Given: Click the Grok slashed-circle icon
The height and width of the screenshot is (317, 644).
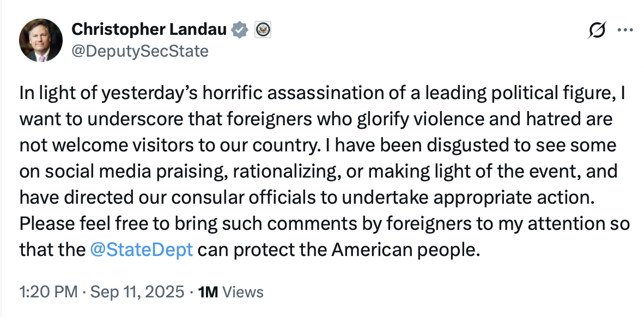Looking at the screenshot, I should [597, 31].
